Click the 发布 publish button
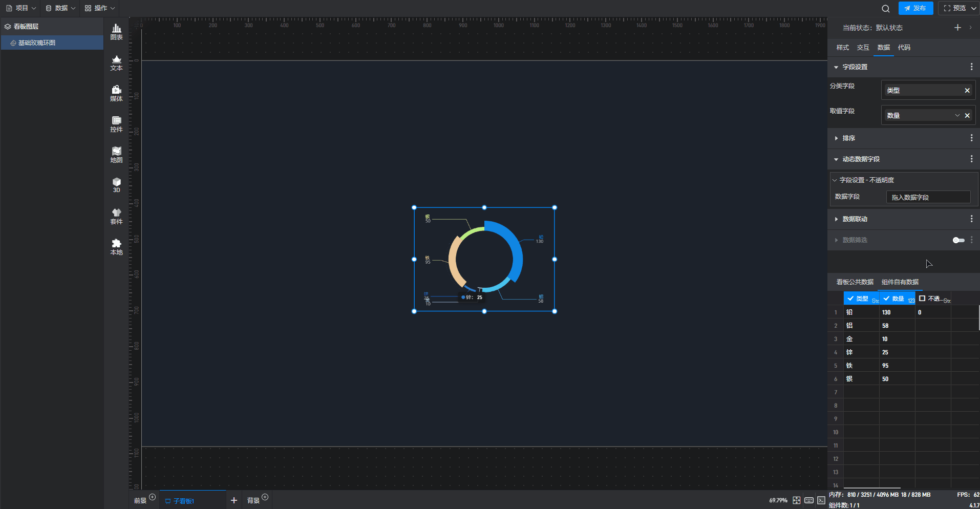The width and height of the screenshot is (980, 509). [915, 8]
